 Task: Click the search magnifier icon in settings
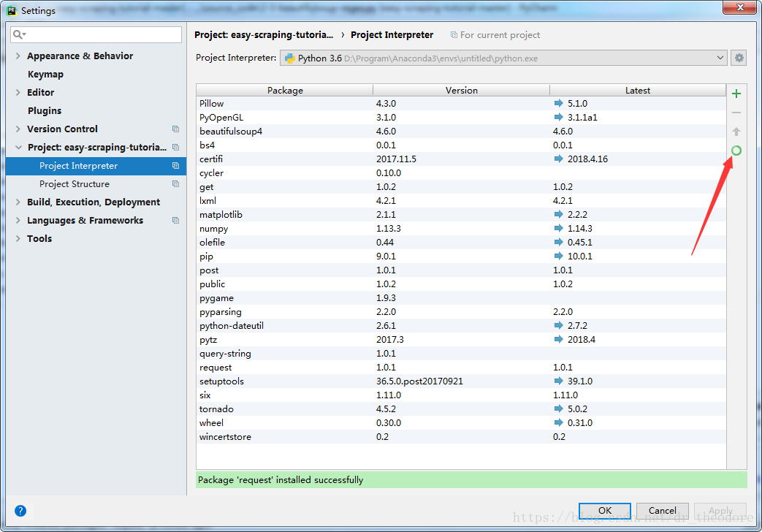18,34
